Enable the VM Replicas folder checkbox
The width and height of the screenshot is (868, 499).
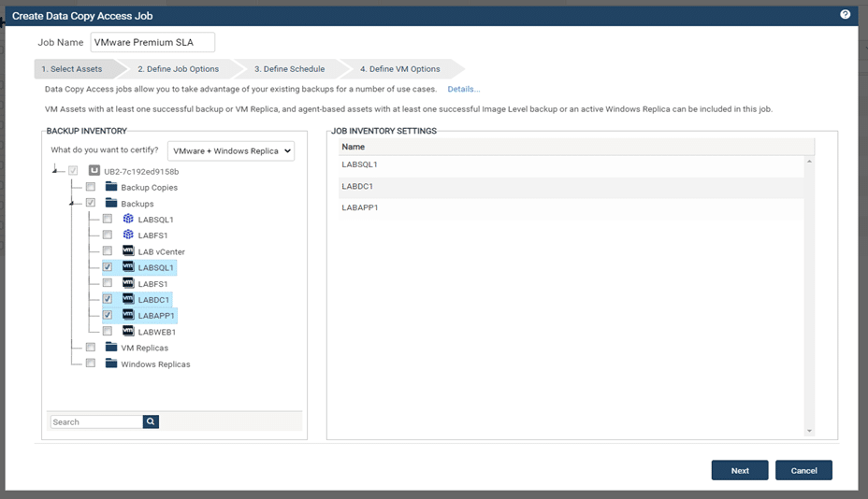pos(91,348)
